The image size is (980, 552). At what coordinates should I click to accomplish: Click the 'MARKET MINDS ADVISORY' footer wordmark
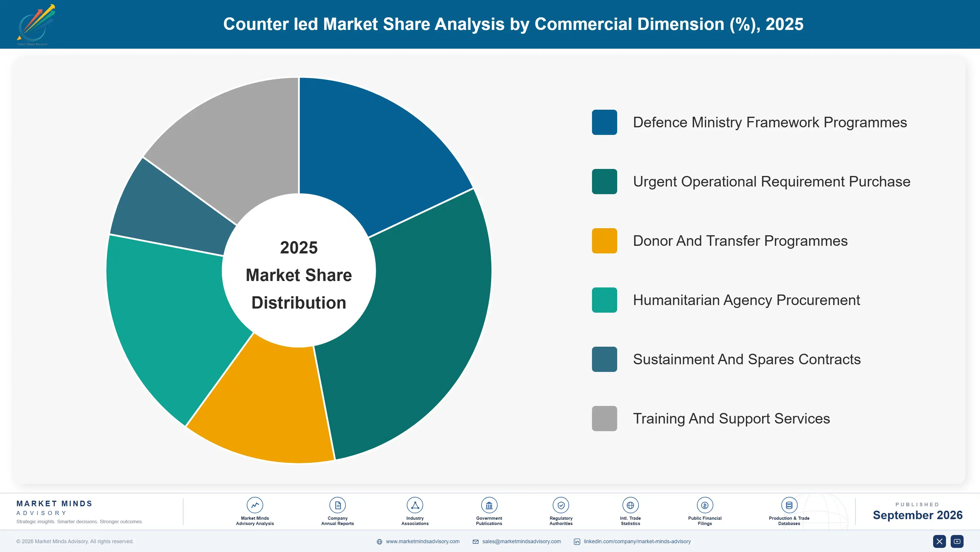(x=55, y=508)
